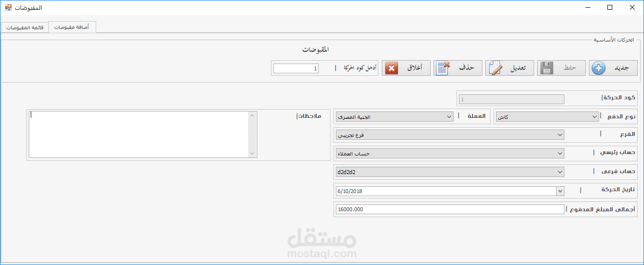Image resolution: width=644 pixels, height=265 pixels.
Task: Click the pencil edit icon on تعديل button
Action: pyautogui.click(x=495, y=68)
